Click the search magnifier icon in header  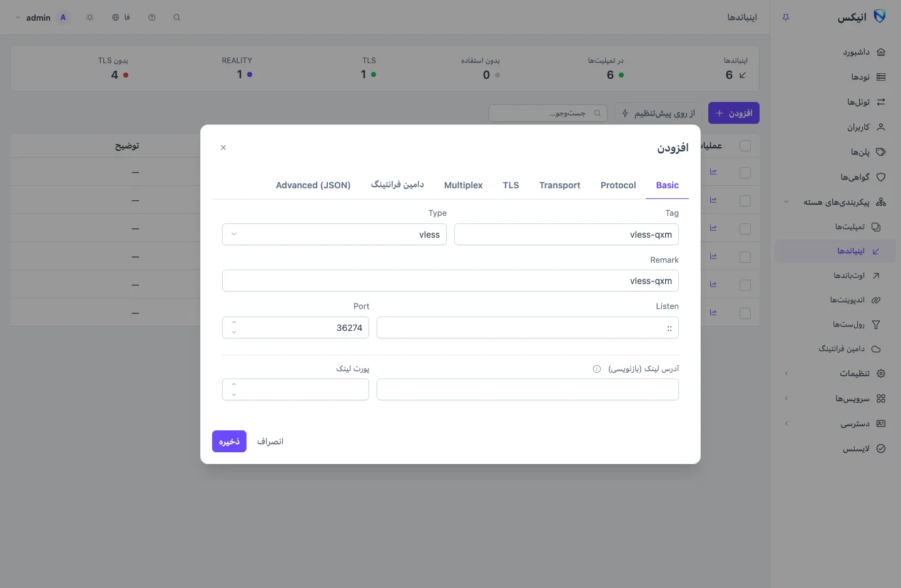[x=177, y=18]
